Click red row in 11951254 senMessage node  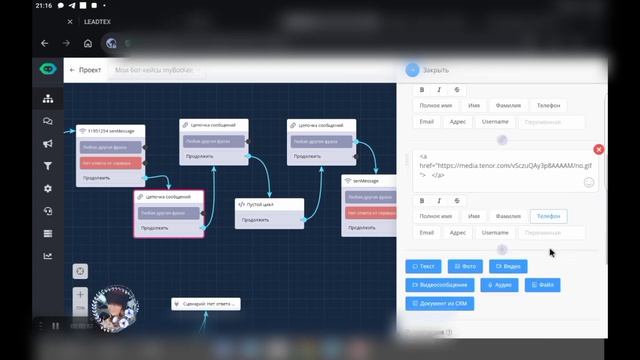tap(111, 163)
